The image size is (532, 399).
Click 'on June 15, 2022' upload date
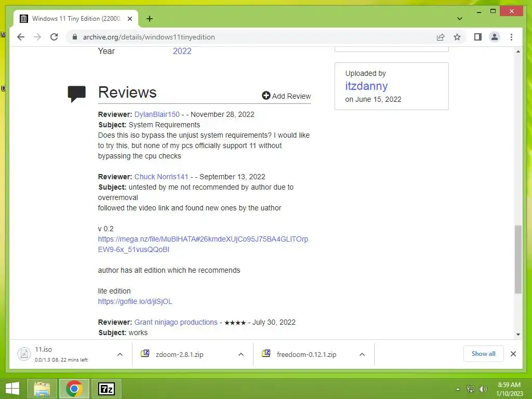(373, 99)
